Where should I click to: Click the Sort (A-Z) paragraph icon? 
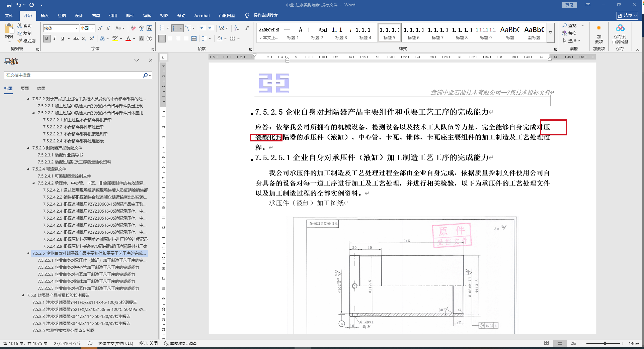[237, 28]
